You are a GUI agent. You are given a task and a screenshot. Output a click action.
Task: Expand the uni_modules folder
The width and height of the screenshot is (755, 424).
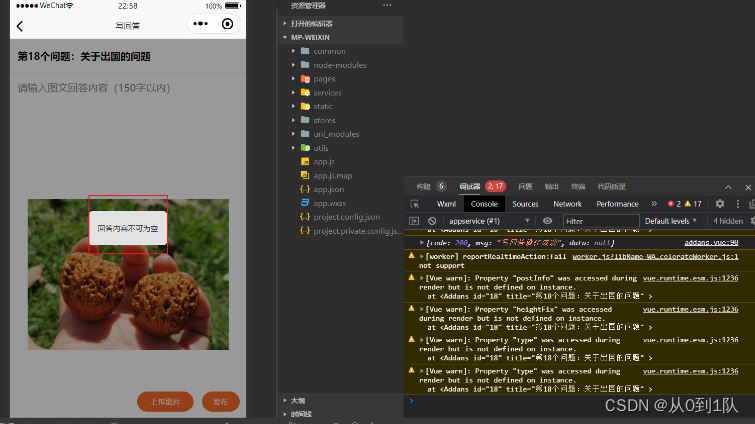293,134
